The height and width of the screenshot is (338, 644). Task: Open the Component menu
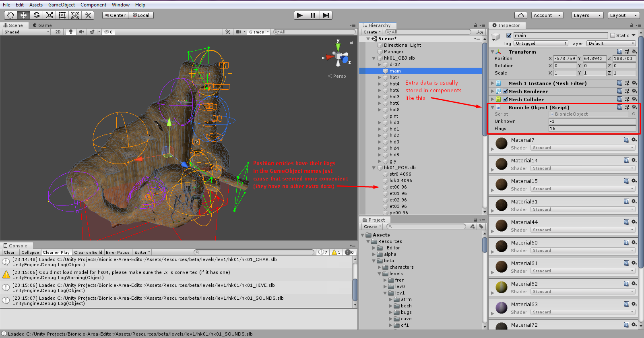[x=93, y=5]
